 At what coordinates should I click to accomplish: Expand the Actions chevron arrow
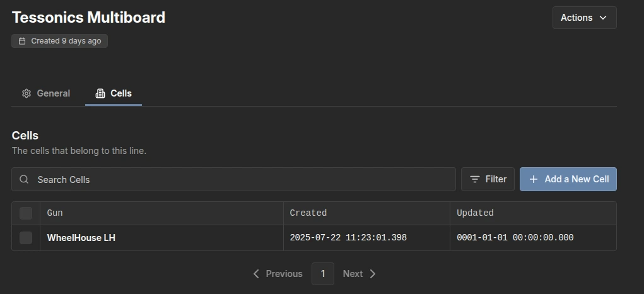(603, 18)
